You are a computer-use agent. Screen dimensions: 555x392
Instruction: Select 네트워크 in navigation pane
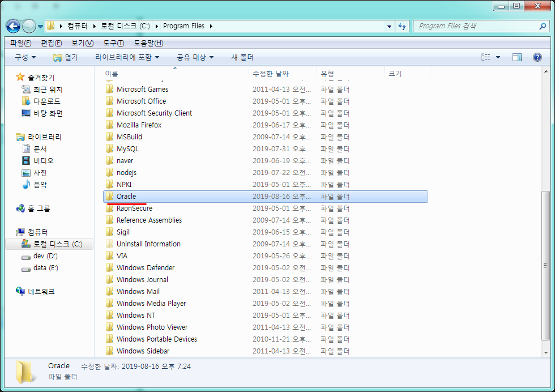tap(41, 292)
